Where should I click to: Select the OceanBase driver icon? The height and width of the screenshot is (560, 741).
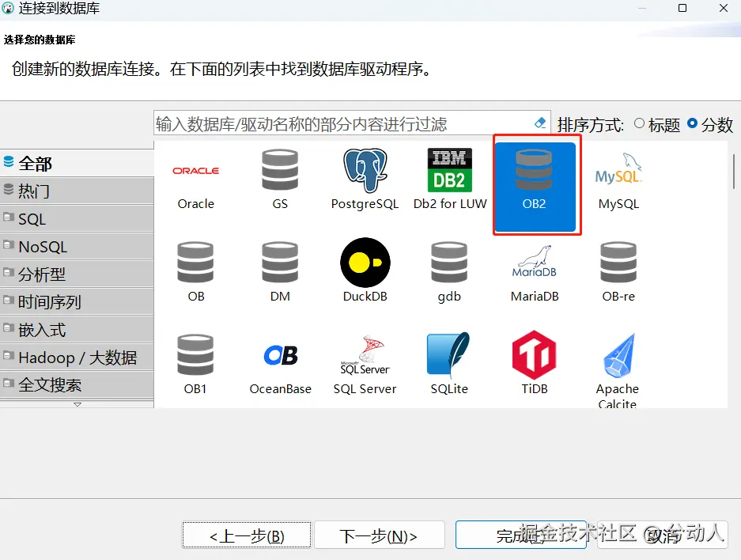pos(279,364)
